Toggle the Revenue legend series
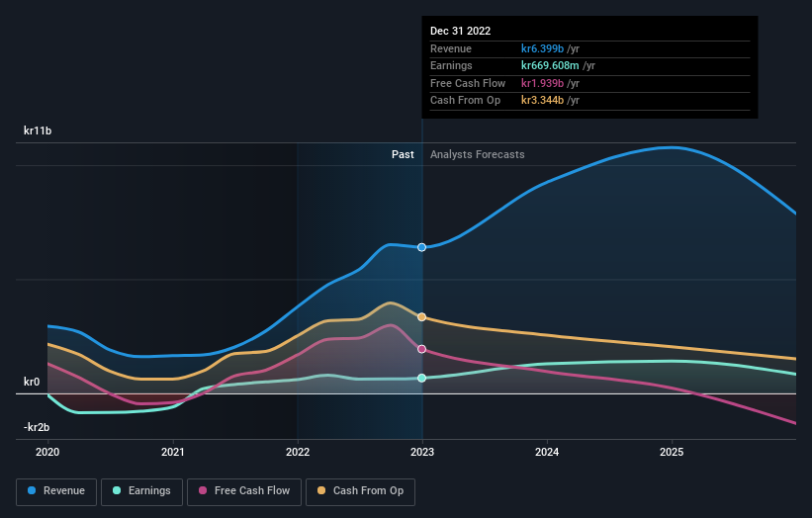The width and height of the screenshot is (812, 518). (x=56, y=491)
